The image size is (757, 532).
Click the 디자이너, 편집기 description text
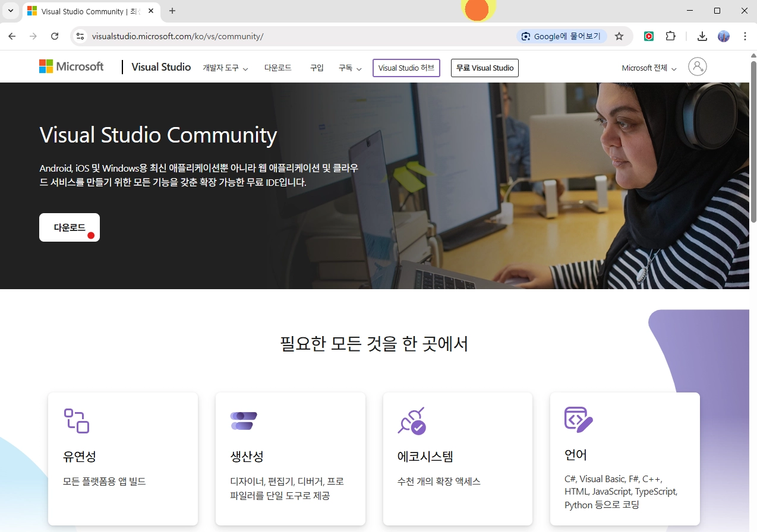point(287,488)
